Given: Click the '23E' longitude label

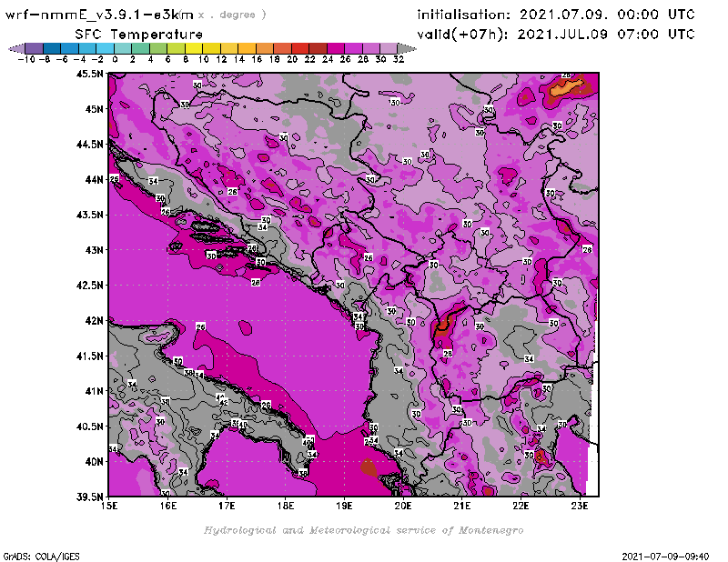Looking at the screenshot, I should tap(580, 506).
